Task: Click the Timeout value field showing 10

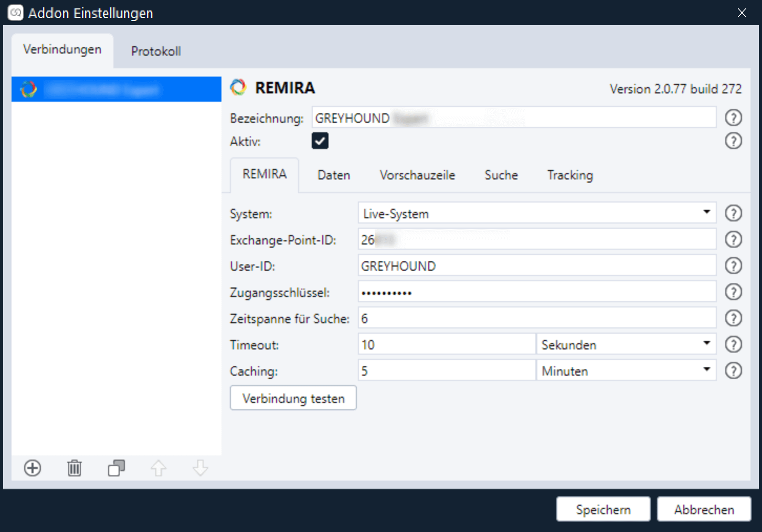Action: point(447,344)
